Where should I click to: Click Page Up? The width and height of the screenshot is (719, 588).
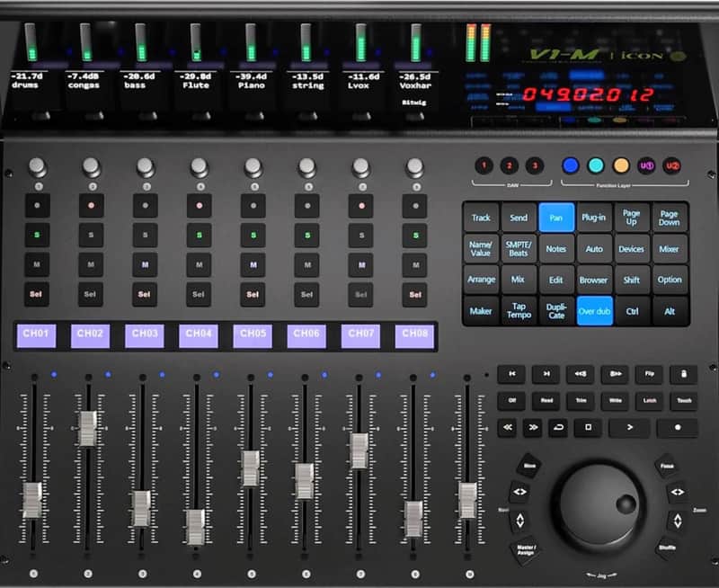coord(632,218)
